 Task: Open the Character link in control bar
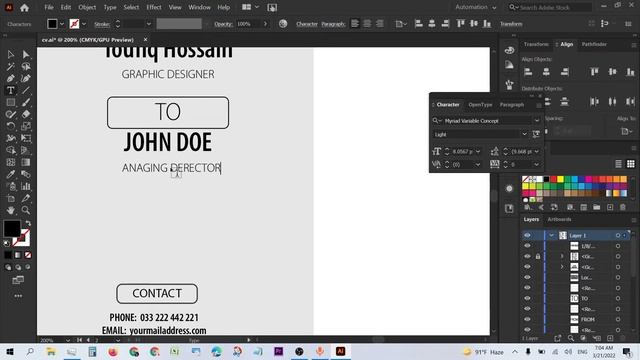[307, 24]
